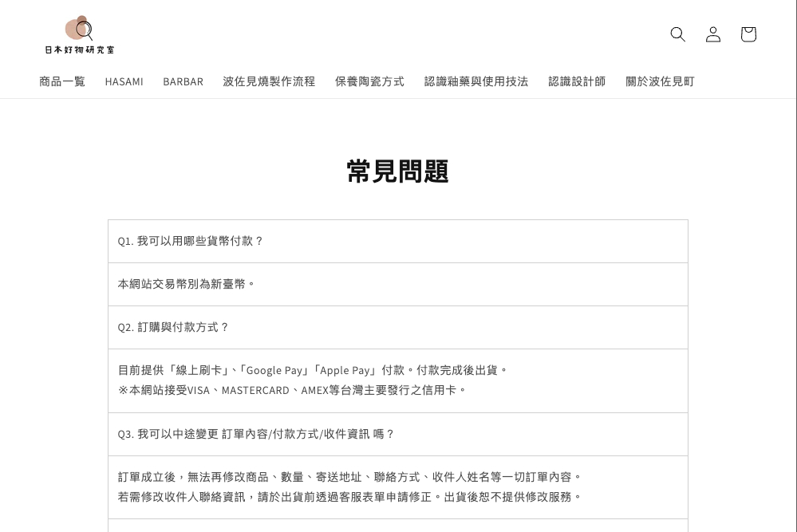Open the 認識設計師 menu item
This screenshot has width=797, height=532.
coord(577,81)
